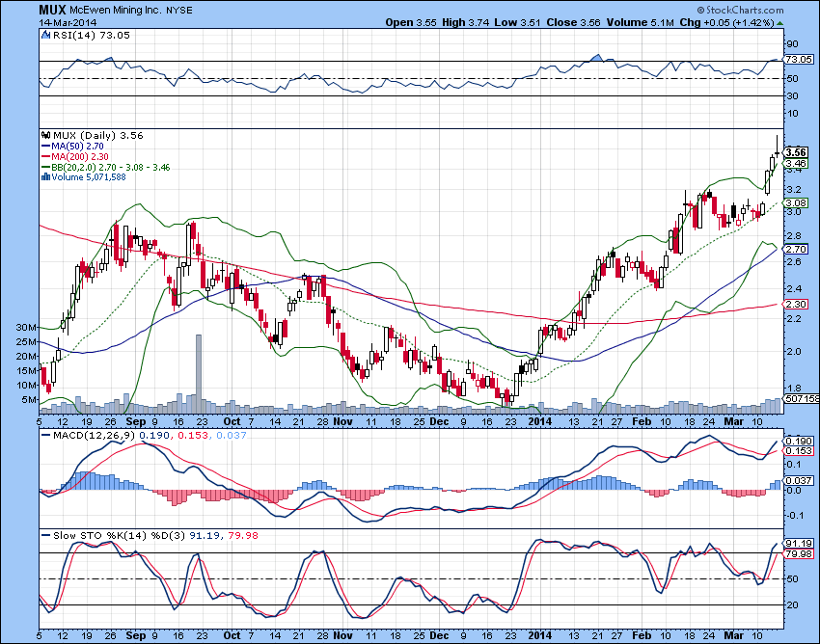Click the 79.98 stochastic %D value tag
The height and width of the screenshot is (644, 820).
coord(799,554)
